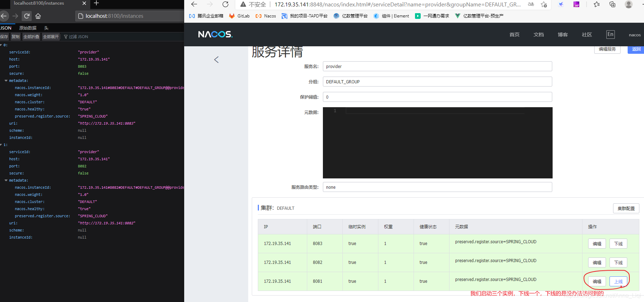Switch to the 头 headers tab

point(46,28)
